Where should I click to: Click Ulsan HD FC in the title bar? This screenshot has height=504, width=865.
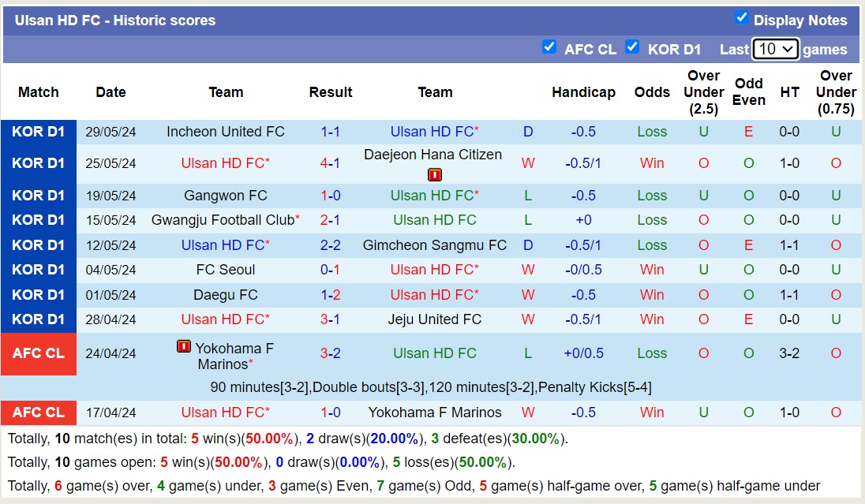click(x=48, y=20)
